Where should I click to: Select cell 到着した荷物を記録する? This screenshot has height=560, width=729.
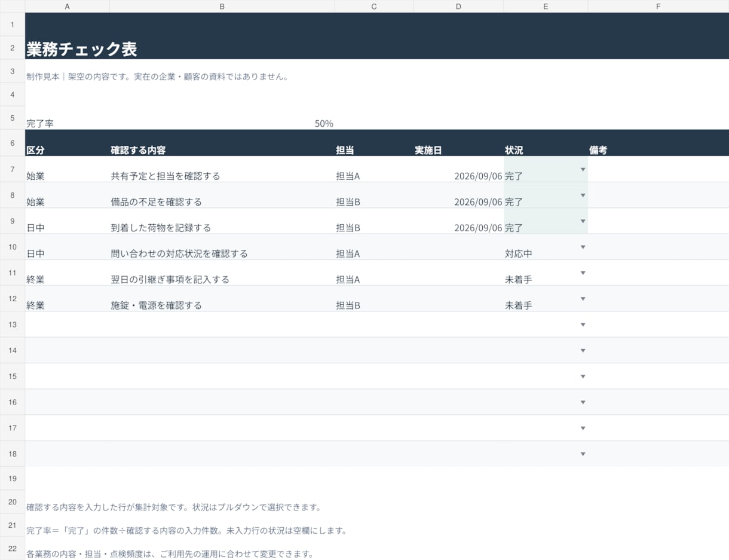tap(222, 221)
